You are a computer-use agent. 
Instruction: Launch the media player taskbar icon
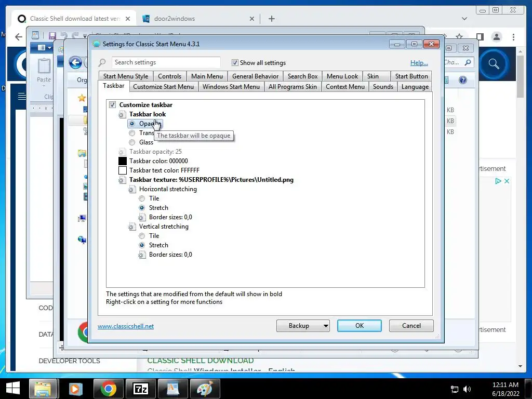tap(75, 389)
